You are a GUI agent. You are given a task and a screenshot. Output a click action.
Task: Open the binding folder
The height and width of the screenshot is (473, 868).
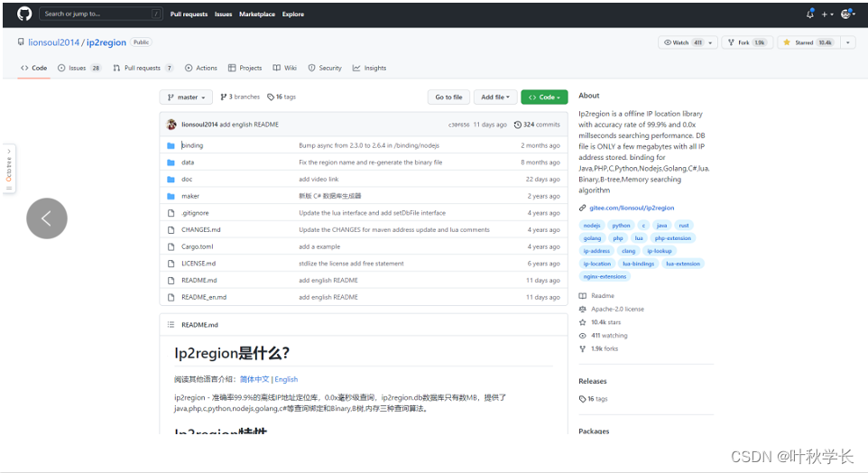tap(192, 145)
